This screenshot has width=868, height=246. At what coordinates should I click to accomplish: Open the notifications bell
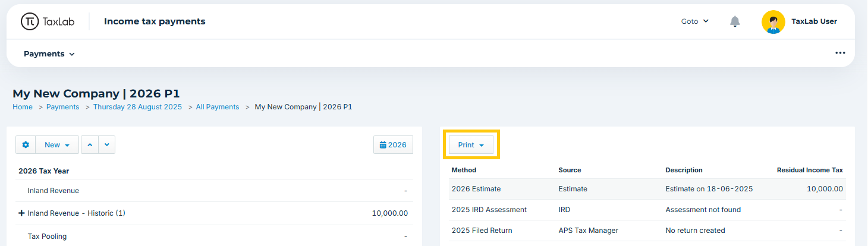pos(735,21)
